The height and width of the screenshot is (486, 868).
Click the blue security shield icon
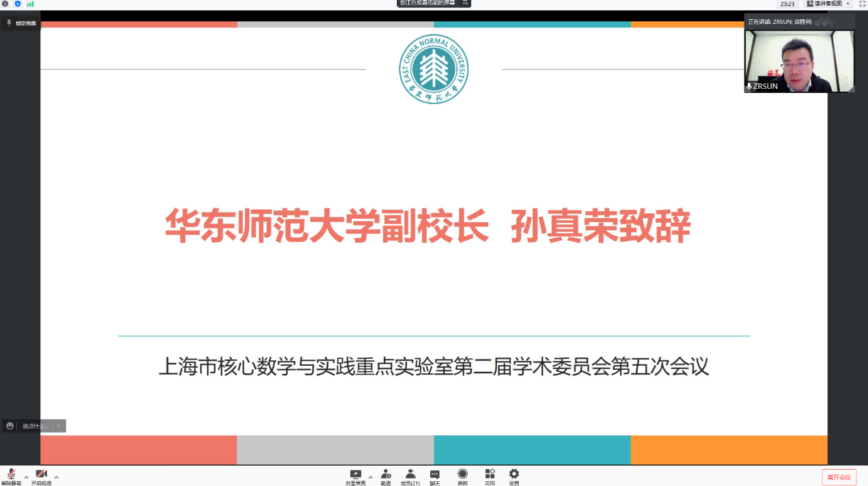click(18, 3)
